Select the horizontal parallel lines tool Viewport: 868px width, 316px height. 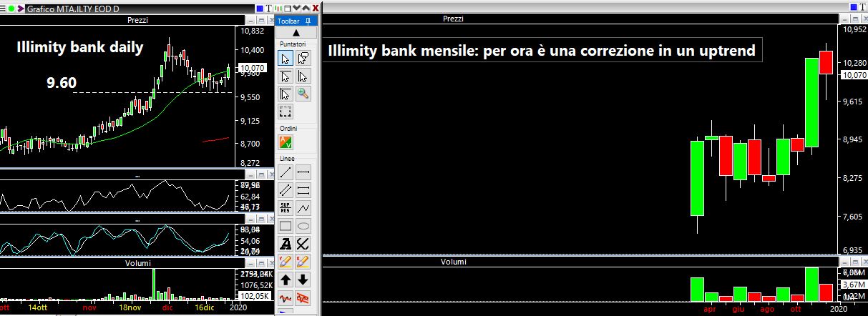coord(303,190)
